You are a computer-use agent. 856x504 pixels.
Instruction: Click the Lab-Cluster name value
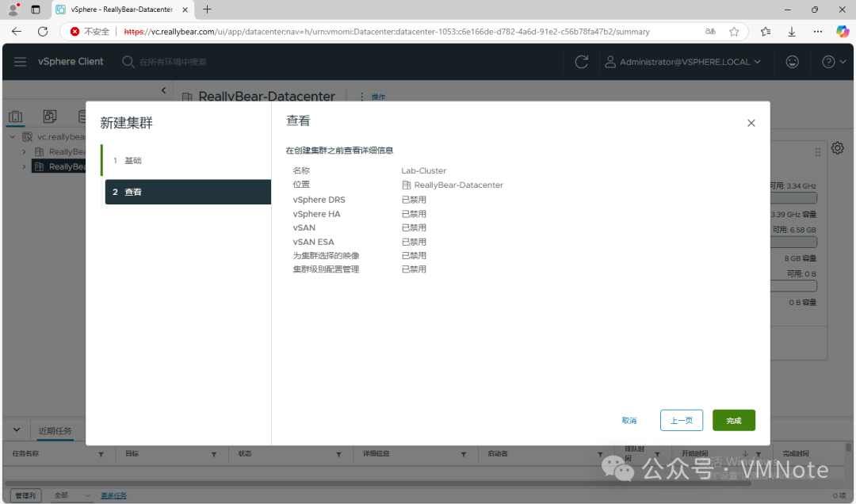click(423, 170)
